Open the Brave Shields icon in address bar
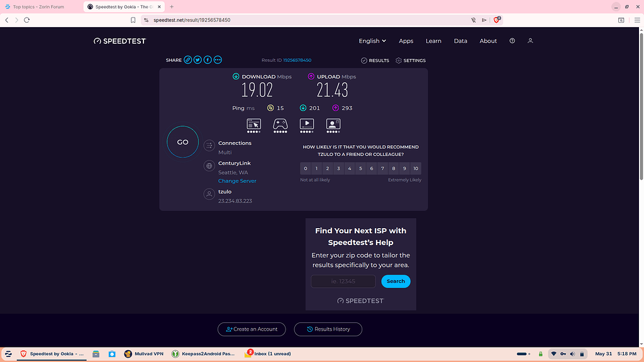This screenshot has width=644, height=362. 497,19
